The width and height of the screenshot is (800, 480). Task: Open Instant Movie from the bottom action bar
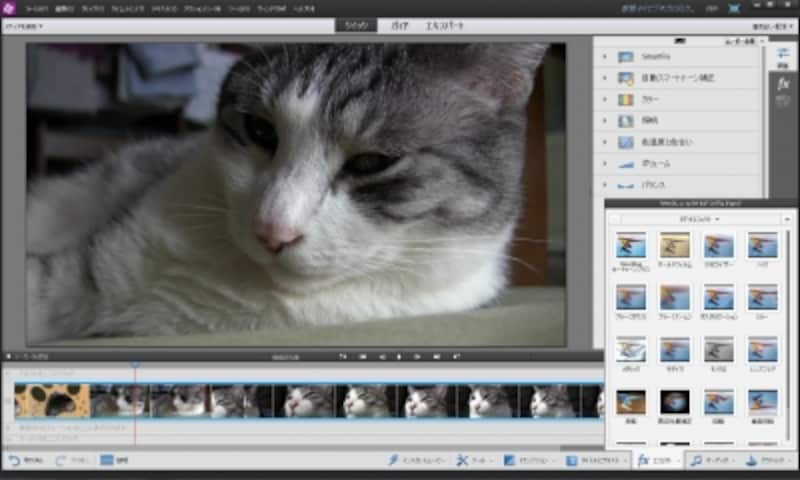[393, 460]
